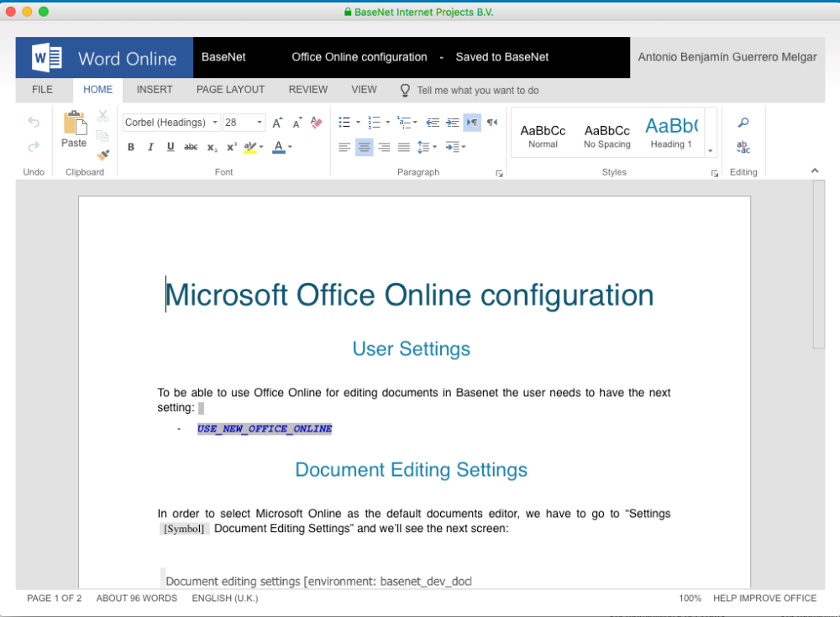The width and height of the screenshot is (840, 617).
Task: Toggle underline formatting
Action: coord(171,147)
